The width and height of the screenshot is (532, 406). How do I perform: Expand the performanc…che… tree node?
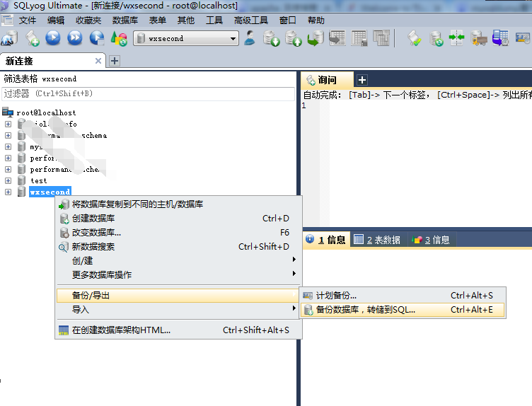tap(8, 169)
